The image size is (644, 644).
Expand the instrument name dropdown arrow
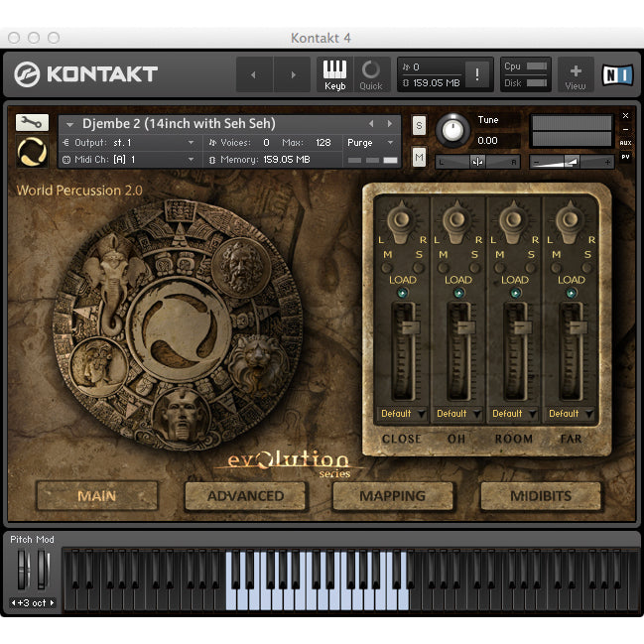tap(69, 124)
